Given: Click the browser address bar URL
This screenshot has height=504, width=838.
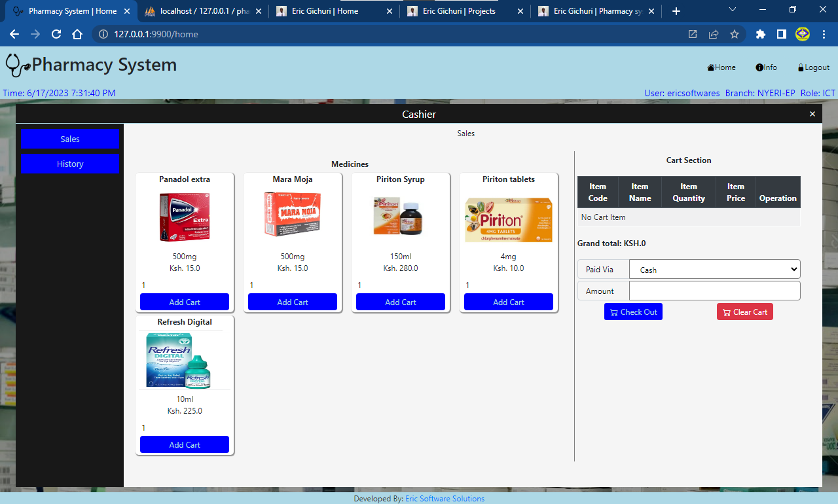Looking at the screenshot, I should click(156, 34).
